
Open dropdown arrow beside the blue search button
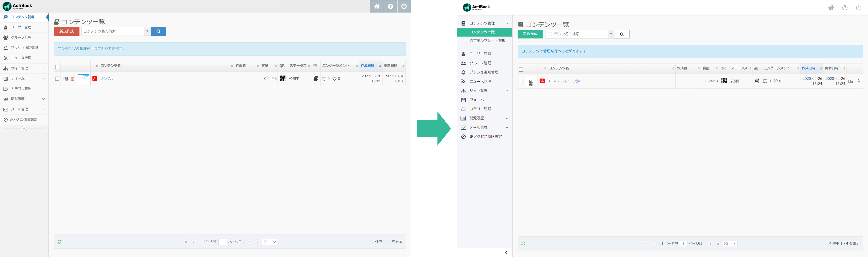click(147, 31)
